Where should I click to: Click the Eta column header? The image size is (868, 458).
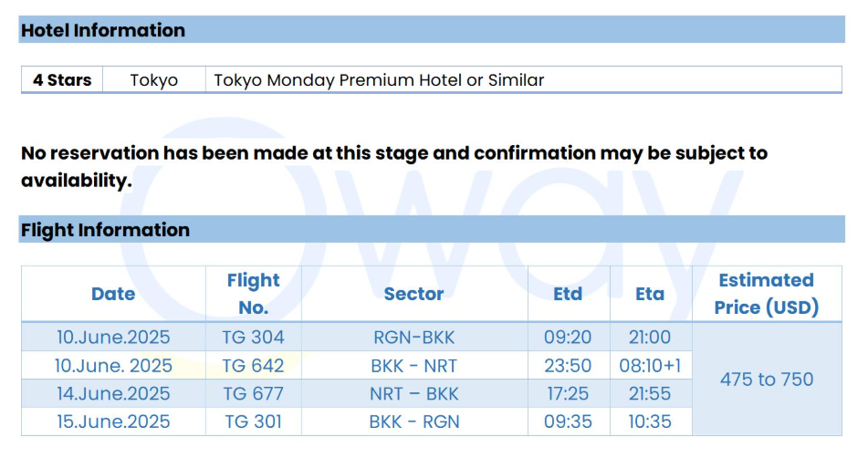[651, 294]
